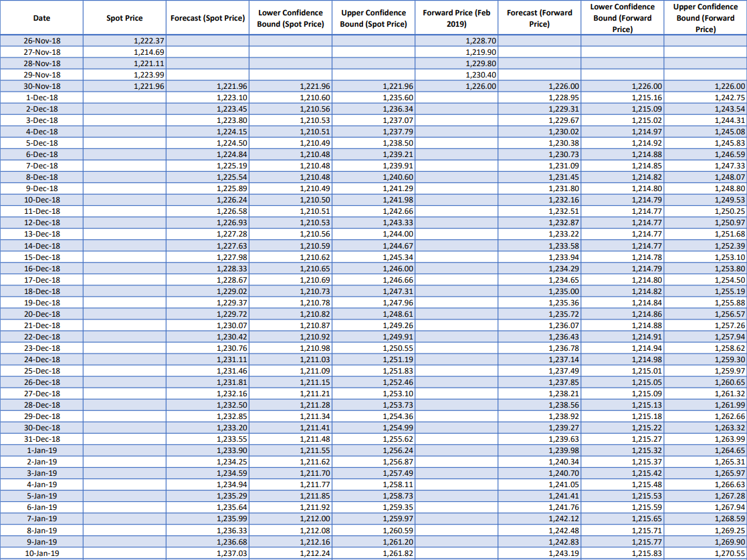Select the Date column header
This screenshot has width=747, height=560.
tap(42, 18)
